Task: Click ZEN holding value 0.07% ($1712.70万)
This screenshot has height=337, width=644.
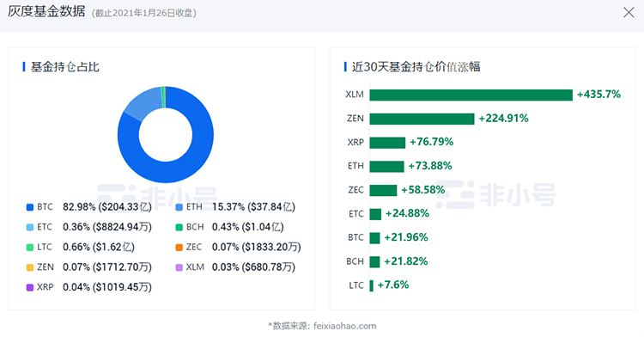Action: 107,267
